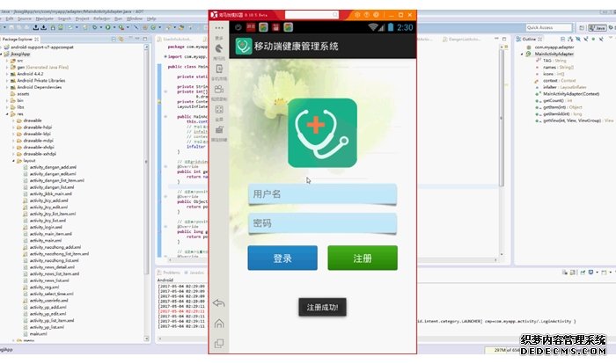Collapse the res folder in Package Explorer
Image resolution: width=616 pixels, height=364 pixels.
tap(8, 113)
